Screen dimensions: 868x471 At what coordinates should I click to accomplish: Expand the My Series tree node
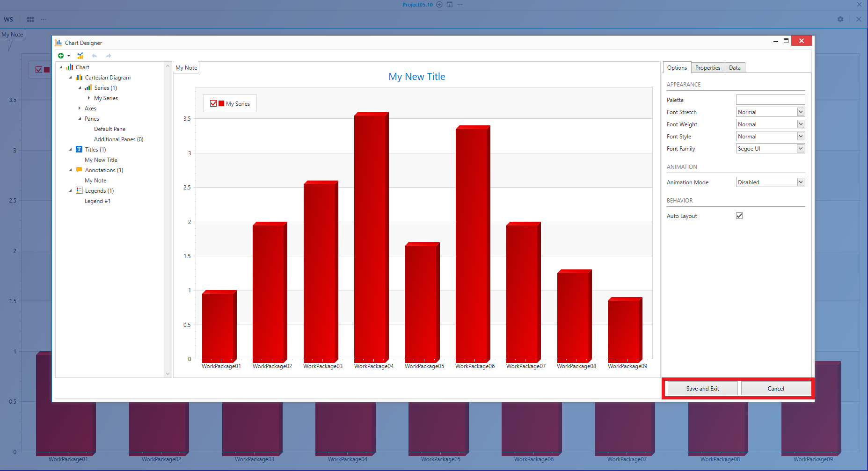[x=89, y=98]
